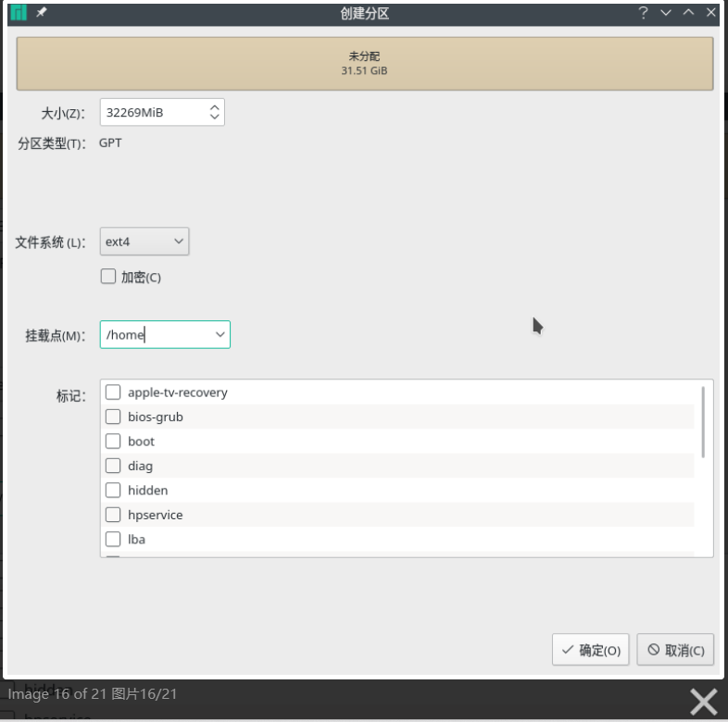Open the ext4 file system dropdown
Viewport: 728px width, 722px height.
(144, 243)
